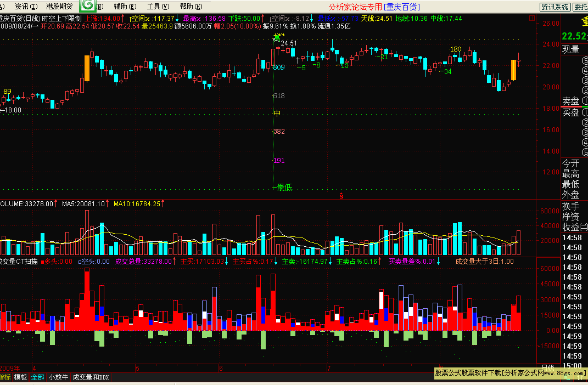Click the 成交量CT扫描 indicator title
The image size is (588, 385).
coord(19,262)
